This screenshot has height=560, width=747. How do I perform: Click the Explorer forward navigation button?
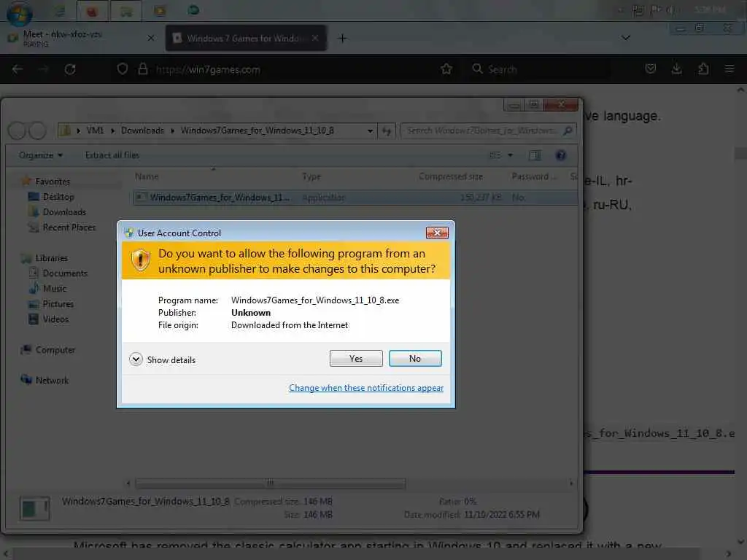[x=38, y=131]
